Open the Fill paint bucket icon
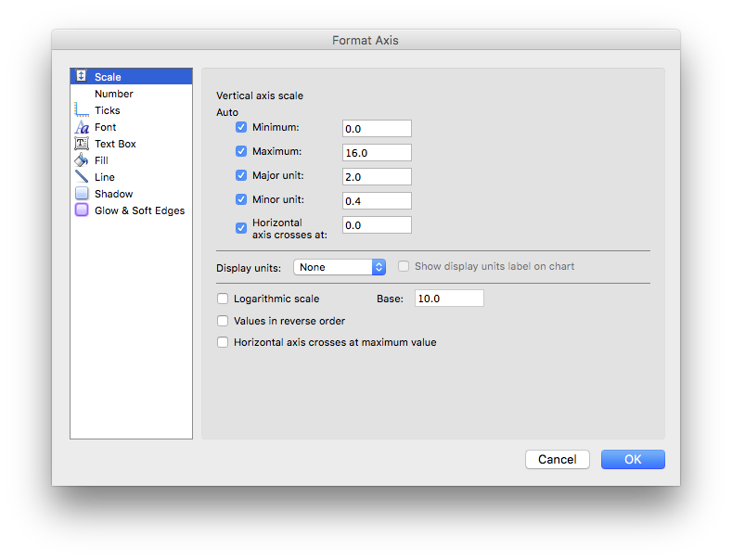732x560 pixels. coord(82,160)
